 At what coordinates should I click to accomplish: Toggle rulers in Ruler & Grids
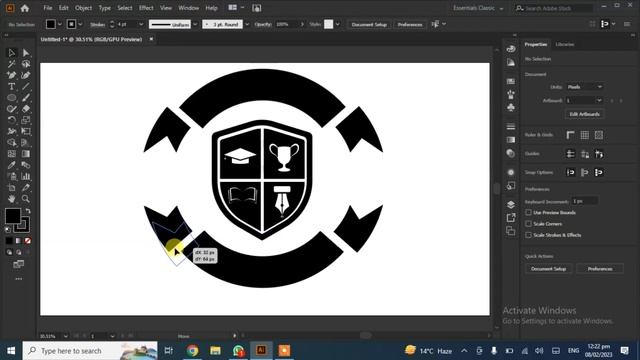(571, 135)
